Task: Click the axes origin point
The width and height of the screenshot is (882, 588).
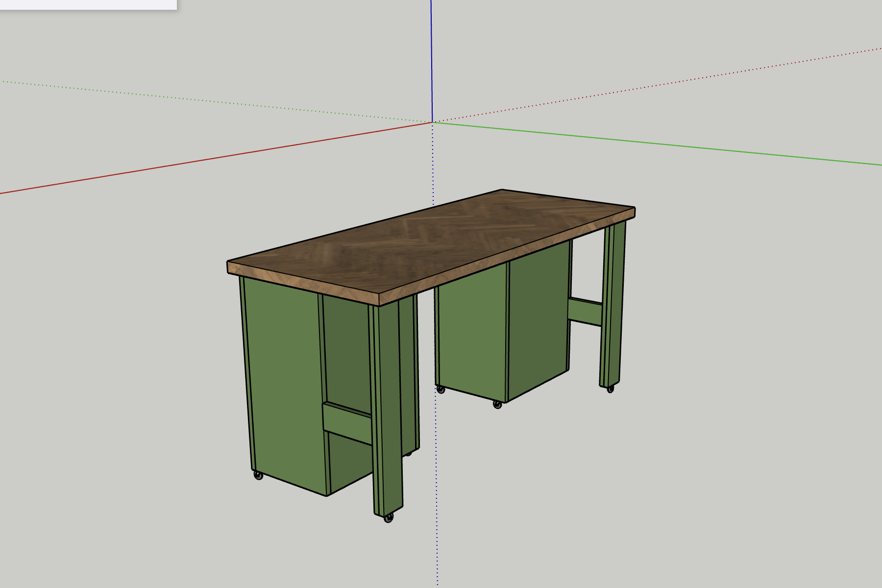Action: pyautogui.click(x=432, y=122)
